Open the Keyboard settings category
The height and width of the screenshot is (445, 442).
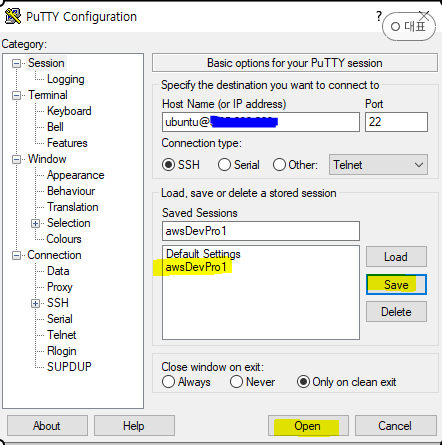coord(69,111)
